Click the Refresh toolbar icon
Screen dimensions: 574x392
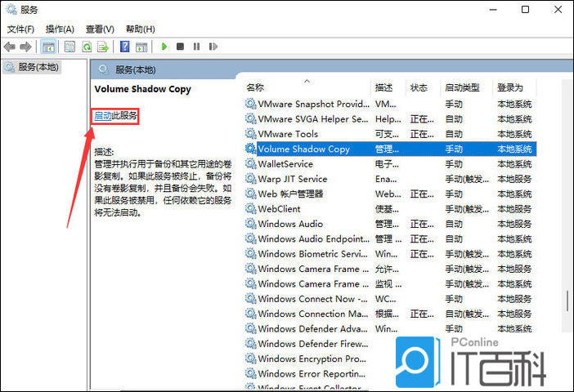coord(87,47)
